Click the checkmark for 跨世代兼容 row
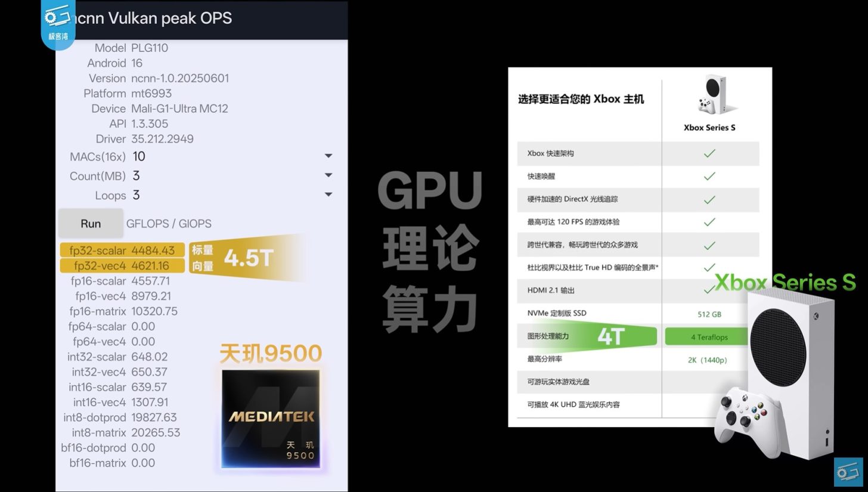This screenshot has width=868, height=492. tap(709, 245)
